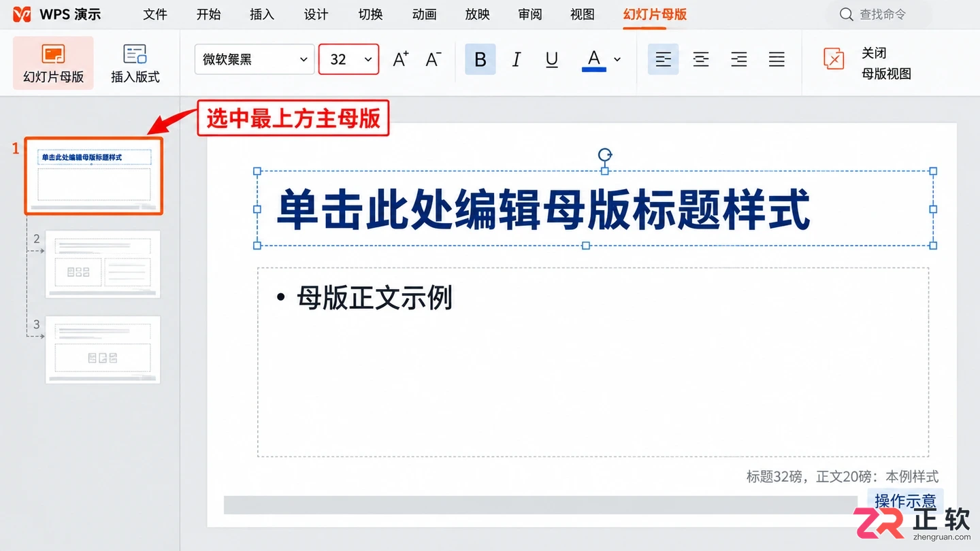
Task: Toggle bold formatting
Action: click(480, 59)
